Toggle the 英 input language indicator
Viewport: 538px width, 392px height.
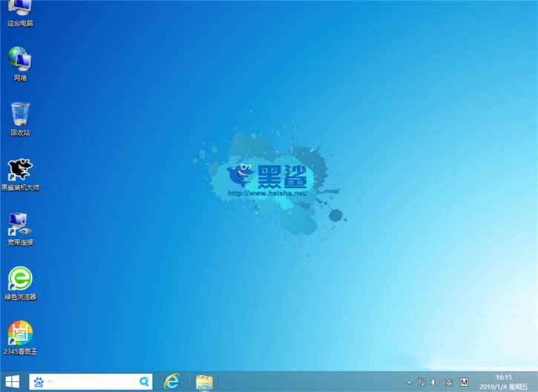[447, 382]
